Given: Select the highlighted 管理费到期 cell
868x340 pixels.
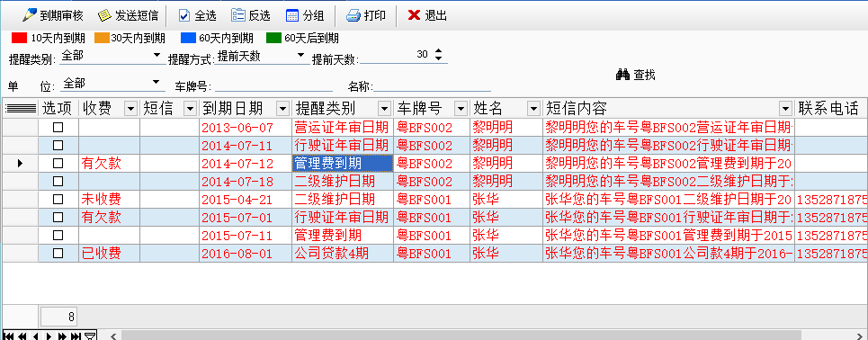Looking at the screenshot, I should 343,164.
